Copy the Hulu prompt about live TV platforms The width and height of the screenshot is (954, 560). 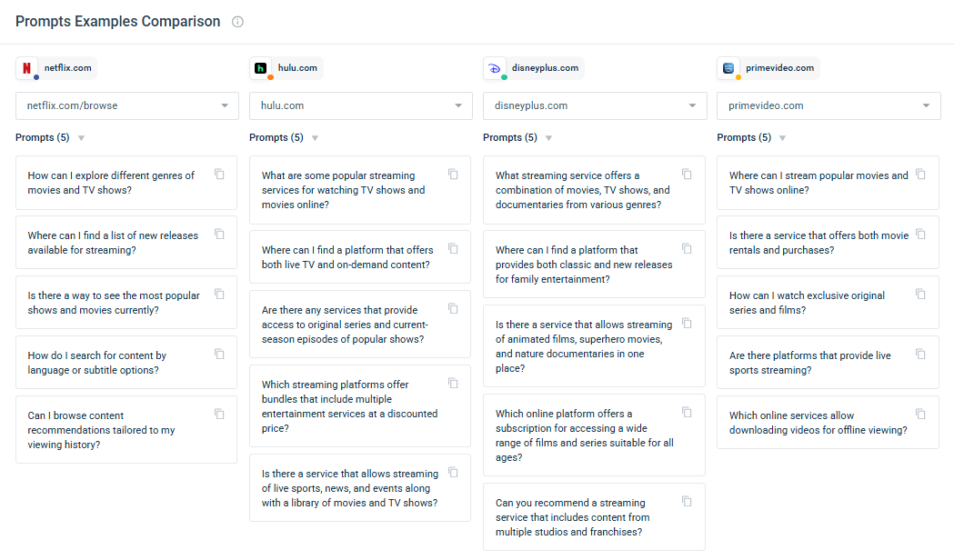(x=453, y=248)
